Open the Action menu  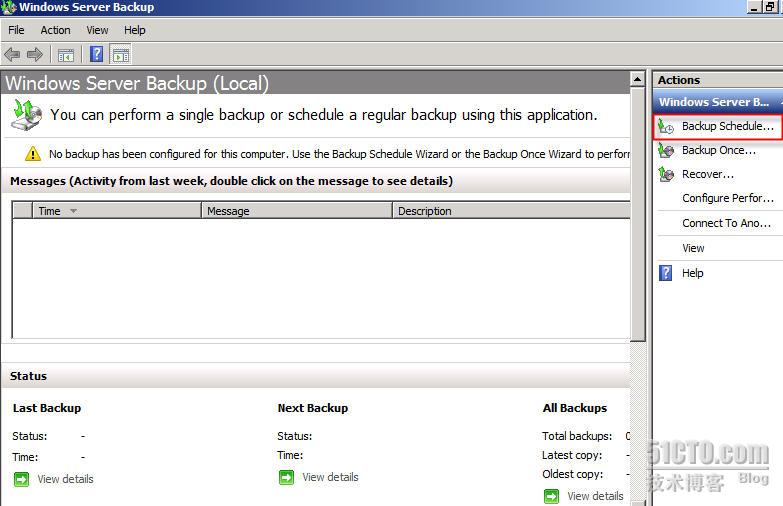click(x=55, y=30)
